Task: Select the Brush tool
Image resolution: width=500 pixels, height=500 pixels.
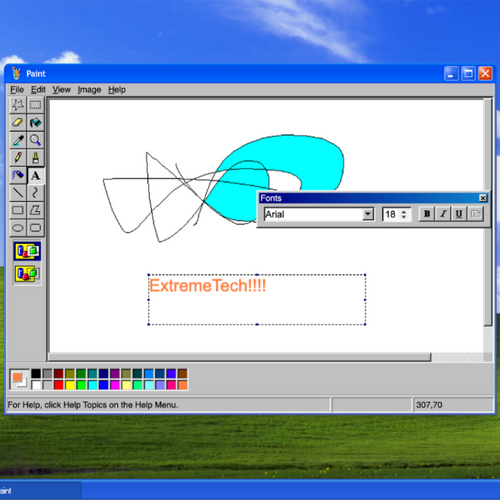Action: click(x=35, y=158)
